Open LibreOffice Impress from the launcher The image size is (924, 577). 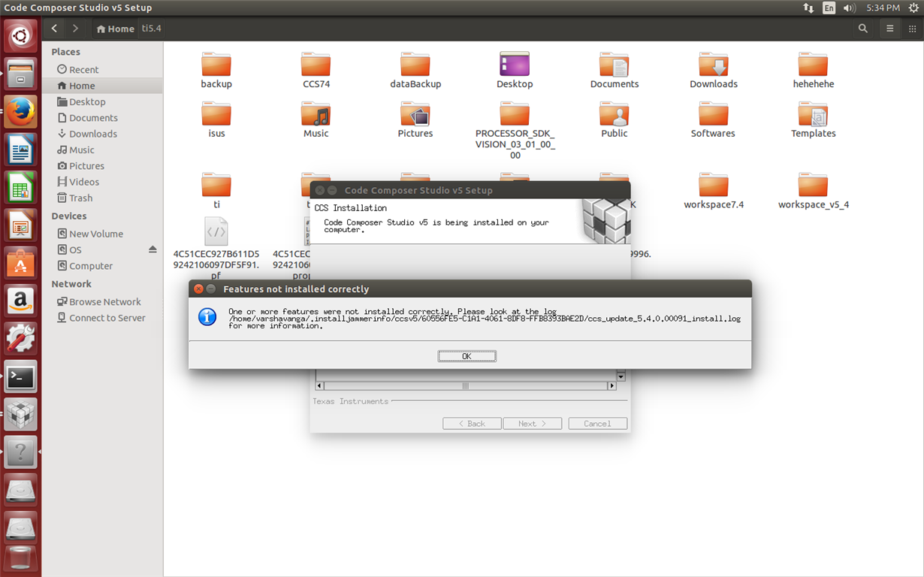pyautogui.click(x=20, y=225)
